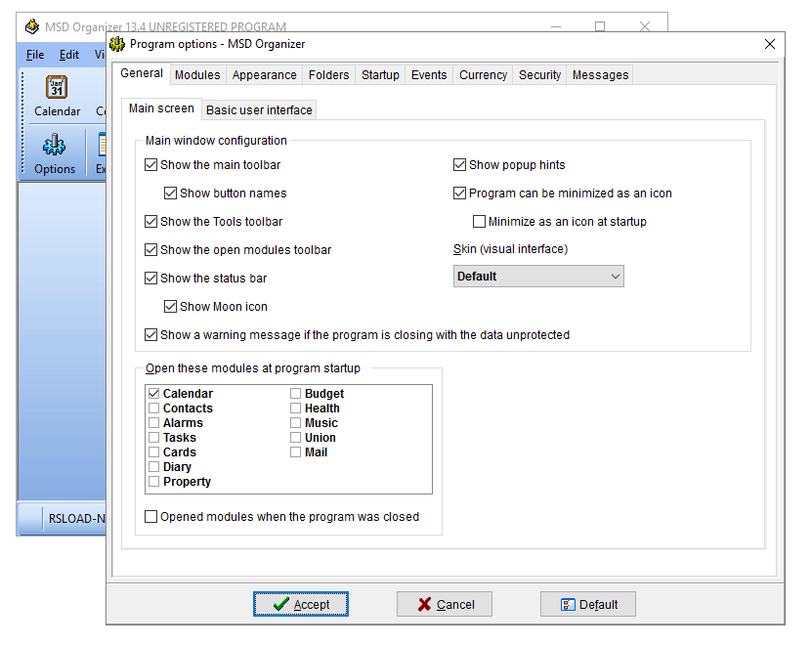Select the Basic user interface sub-tab
The image size is (812, 645).
(x=259, y=109)
